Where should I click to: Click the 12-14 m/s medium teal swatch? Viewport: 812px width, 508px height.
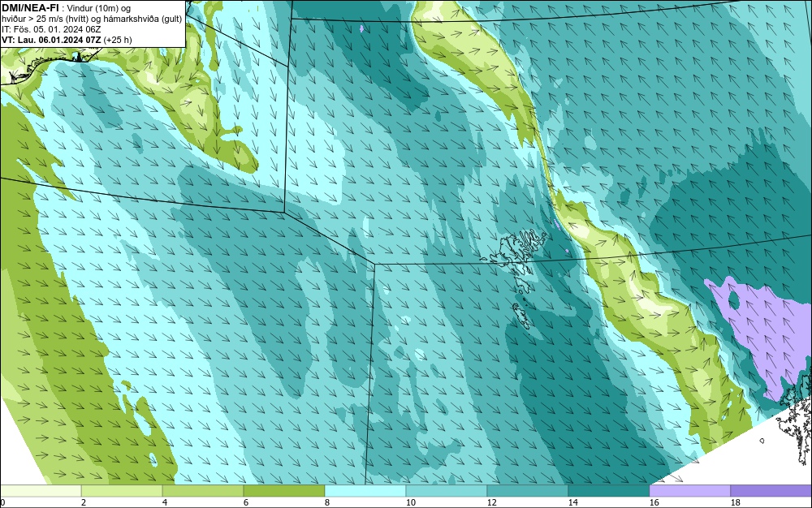click(527, 491)
